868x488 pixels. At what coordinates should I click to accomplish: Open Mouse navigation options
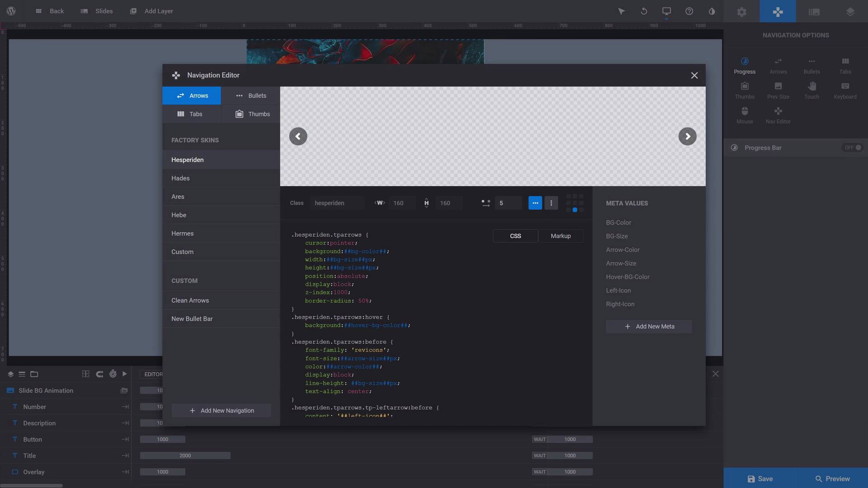pyautogui.click(x=745, y=115)
